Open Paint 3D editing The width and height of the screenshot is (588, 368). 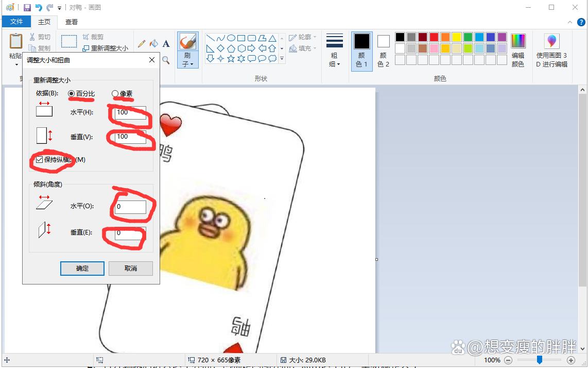coord(551,51)
